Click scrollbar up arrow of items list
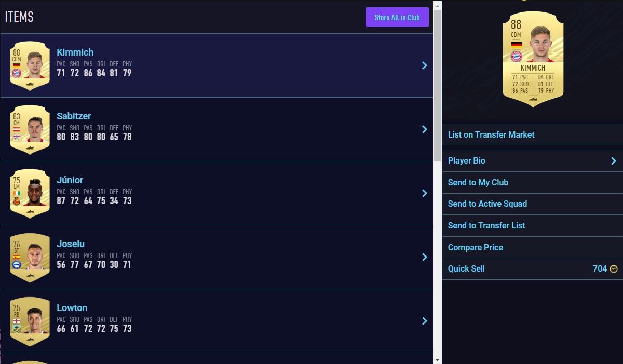623x364 pixels. 438,5
